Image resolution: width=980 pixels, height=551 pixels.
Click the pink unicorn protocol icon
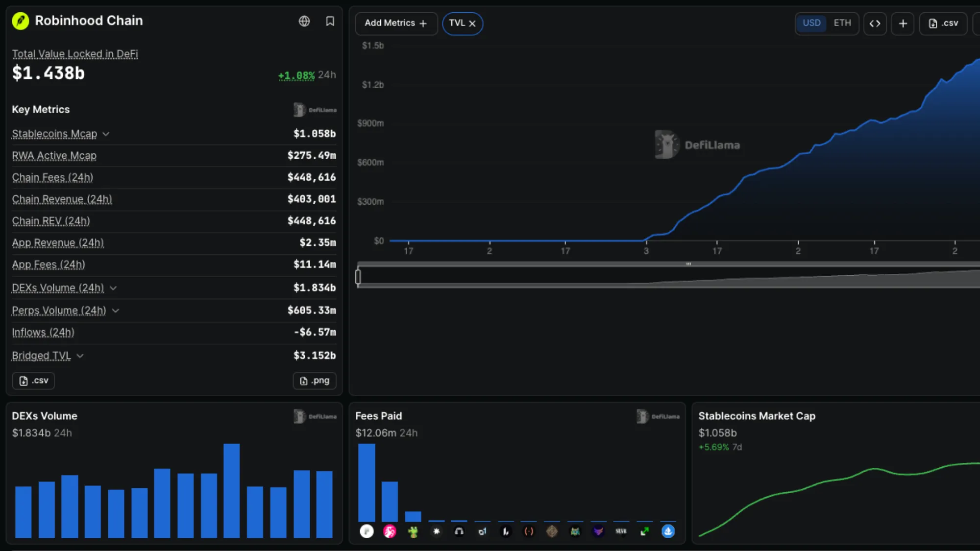click(x=390, y=531)
